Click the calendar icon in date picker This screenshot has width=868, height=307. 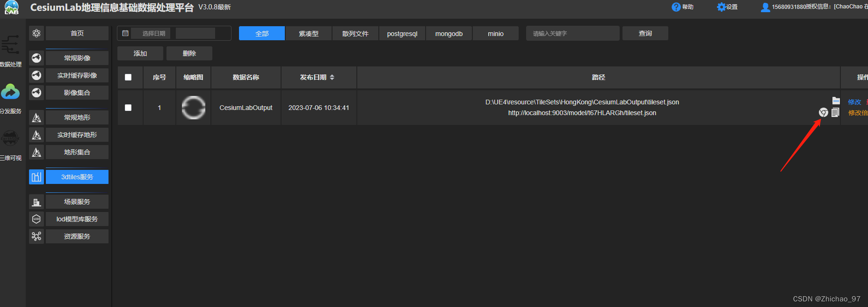[125, 33]
